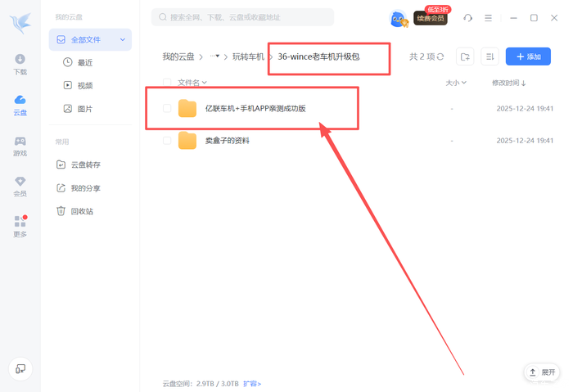Viewport: 573px width, 392px height.
Task: Open the 游戏 games section
Action: pos(20,146)
